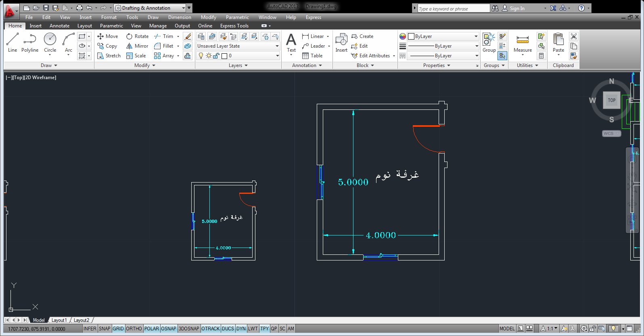Click the Table tool
This screenshot has height=336, width=644.
[312, 56]
